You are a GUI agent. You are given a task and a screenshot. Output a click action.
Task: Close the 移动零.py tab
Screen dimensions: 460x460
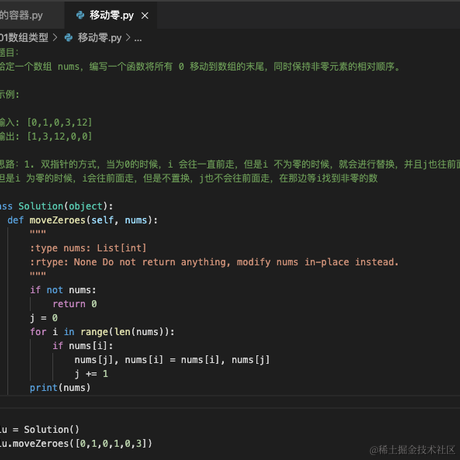click(x=145, y=16)
